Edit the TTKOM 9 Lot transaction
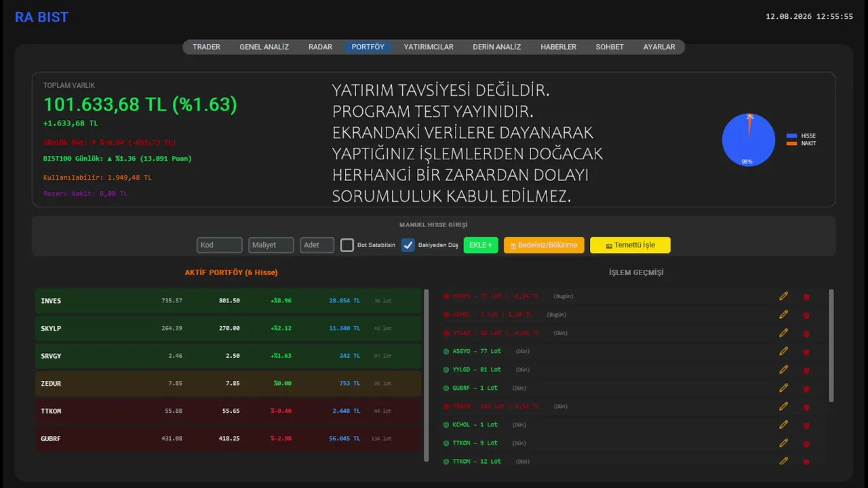The image size is (868, 488). (784, 443)
